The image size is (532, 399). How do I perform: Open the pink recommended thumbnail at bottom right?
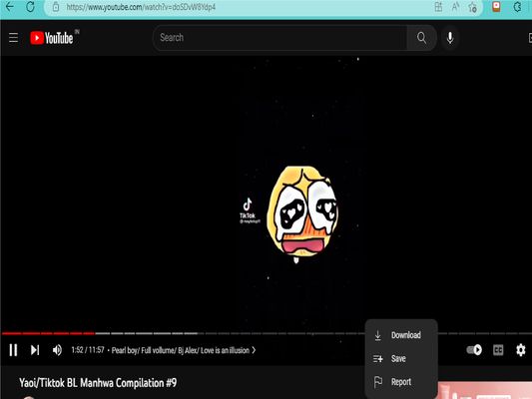coord(485,391)
